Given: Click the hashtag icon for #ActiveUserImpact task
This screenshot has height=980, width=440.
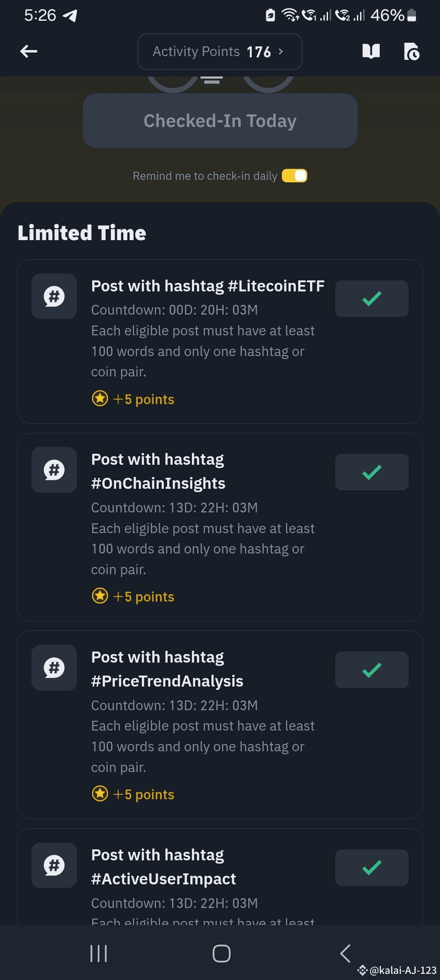Looking at the screenshot, I should pos(54,865).
